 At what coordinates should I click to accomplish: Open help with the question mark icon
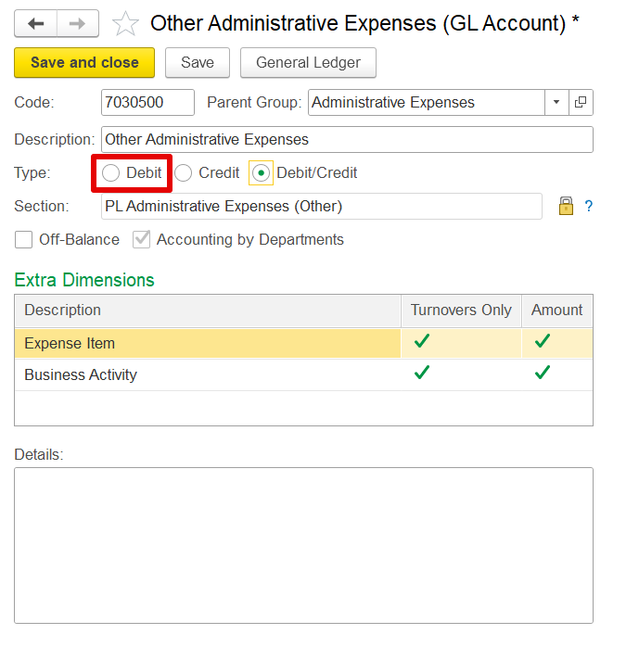(x=589, y=206)
